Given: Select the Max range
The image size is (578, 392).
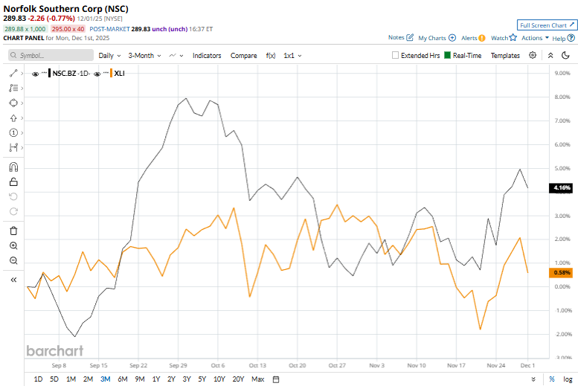Looking at the screenshot, I should click(257, 379).
